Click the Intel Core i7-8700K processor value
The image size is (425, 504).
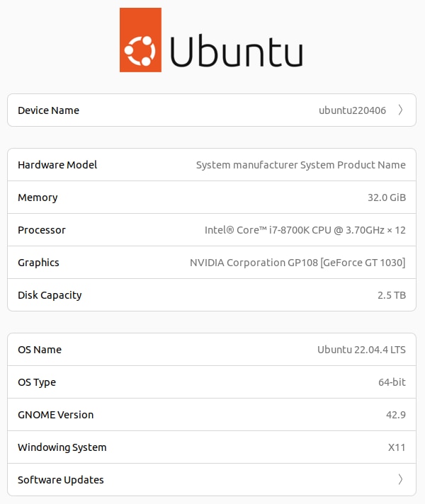click(305, 230)
